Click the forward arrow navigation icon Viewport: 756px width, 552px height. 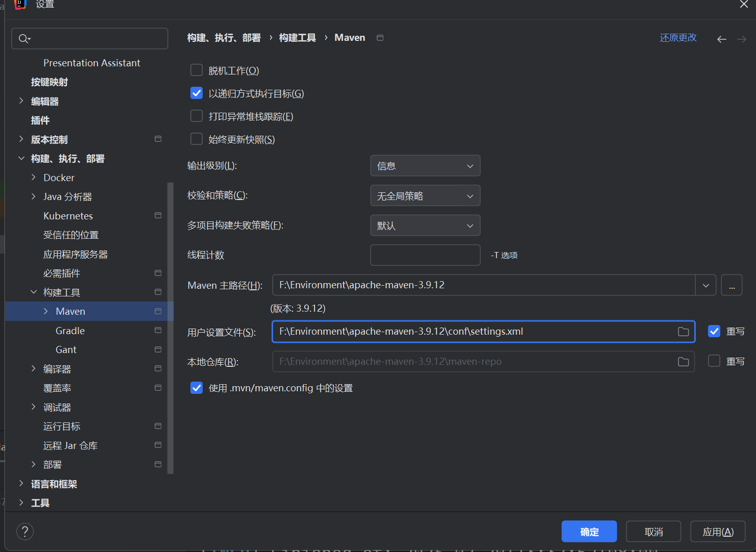[x=741, y=39]
